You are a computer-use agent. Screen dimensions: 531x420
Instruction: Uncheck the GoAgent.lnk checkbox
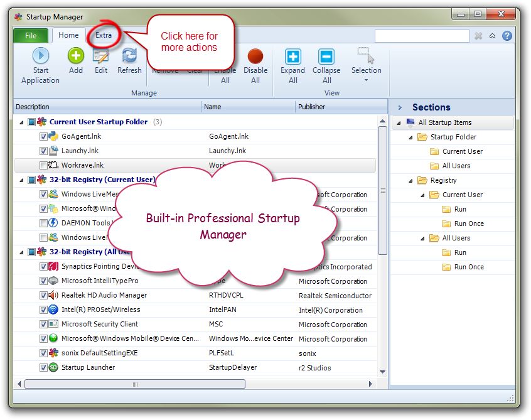(x=43, y=136)
